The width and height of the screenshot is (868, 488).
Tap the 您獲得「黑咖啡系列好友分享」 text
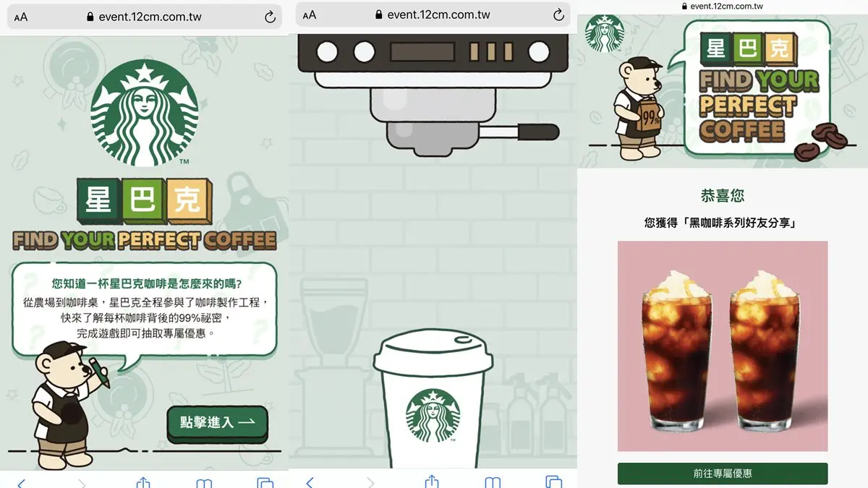722,223
